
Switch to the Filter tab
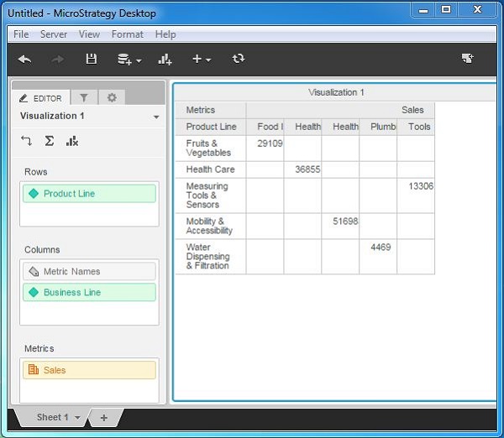coord(84,98)
